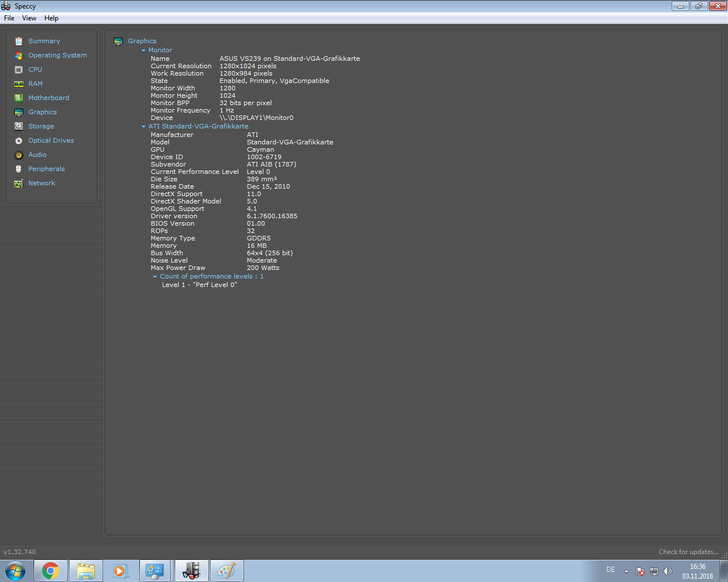Collapse Count of performance levels node

155,277
